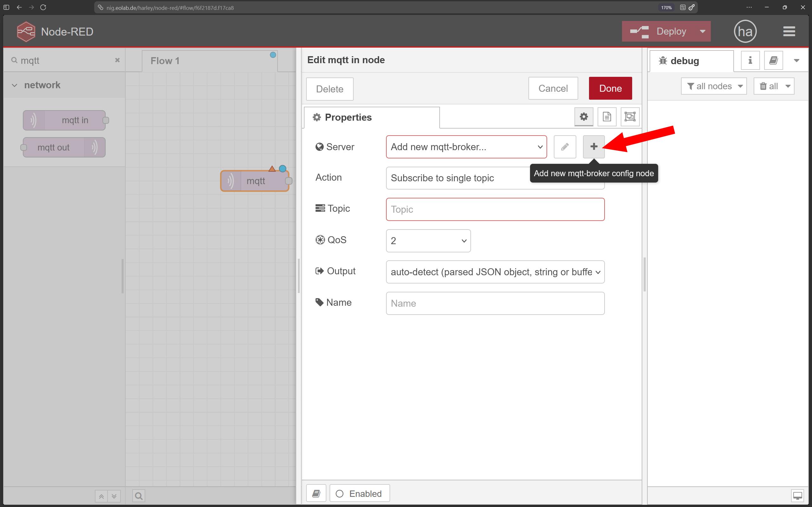Click the 170% zoom indicator
Viewport: 812px width, 507px height.
[x=666, y=7]
